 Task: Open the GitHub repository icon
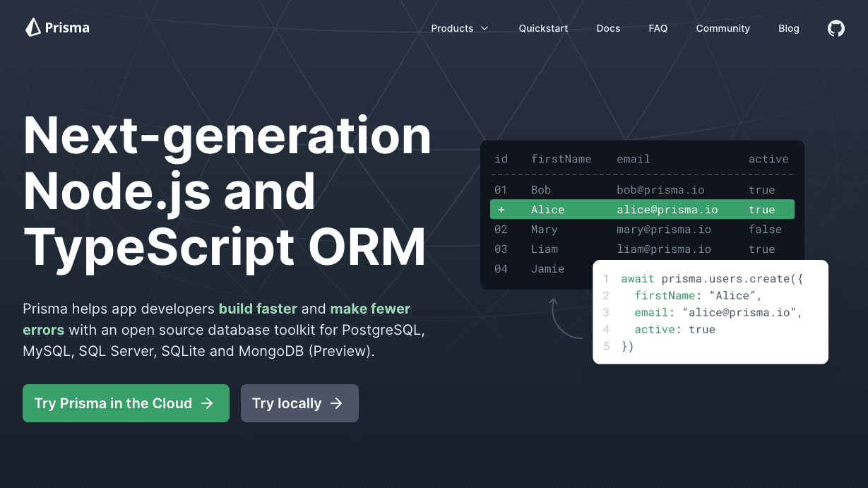click(x=836, y=28)
